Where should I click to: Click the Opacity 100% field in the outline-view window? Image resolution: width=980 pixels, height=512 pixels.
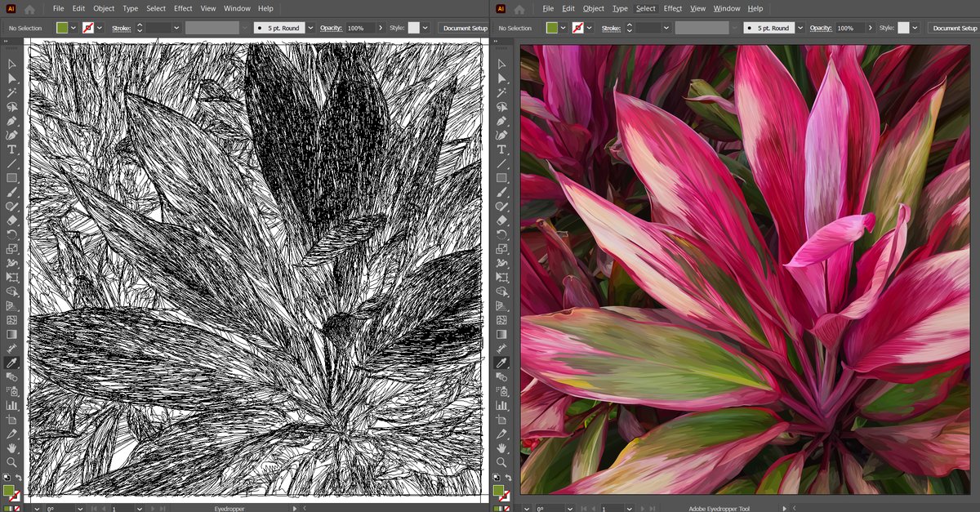[359, 28]
